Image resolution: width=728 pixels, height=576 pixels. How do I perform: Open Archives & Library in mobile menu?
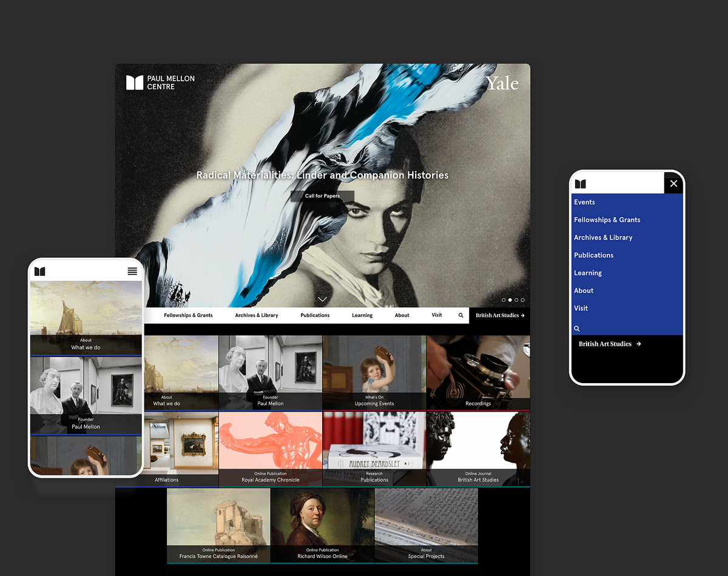coord(603,238)
